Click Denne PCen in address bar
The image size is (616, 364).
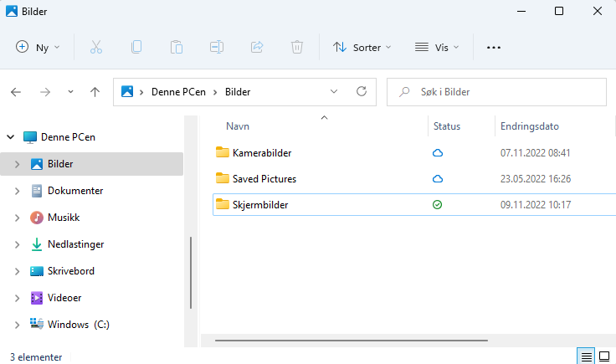tap(178, 92)
